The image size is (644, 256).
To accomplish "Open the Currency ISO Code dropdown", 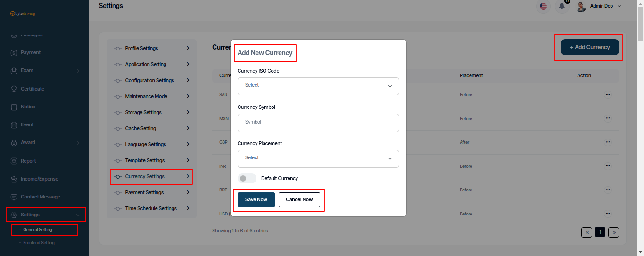I will click(x=318, y=86).
